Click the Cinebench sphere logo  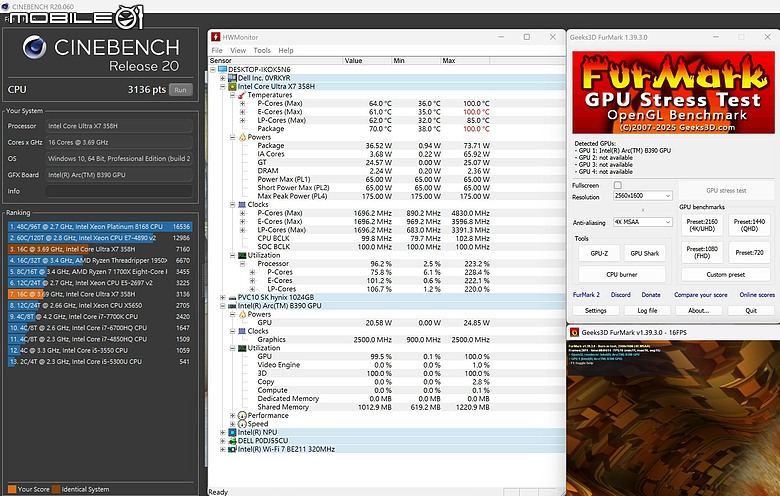tap(34, 47)
